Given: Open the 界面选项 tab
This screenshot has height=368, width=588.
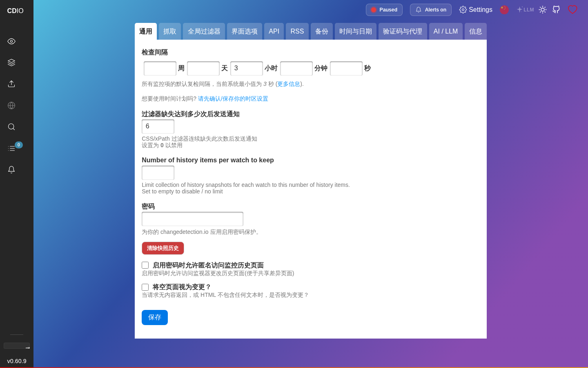Looking at the screenshot, I should [x=245, y=31].
